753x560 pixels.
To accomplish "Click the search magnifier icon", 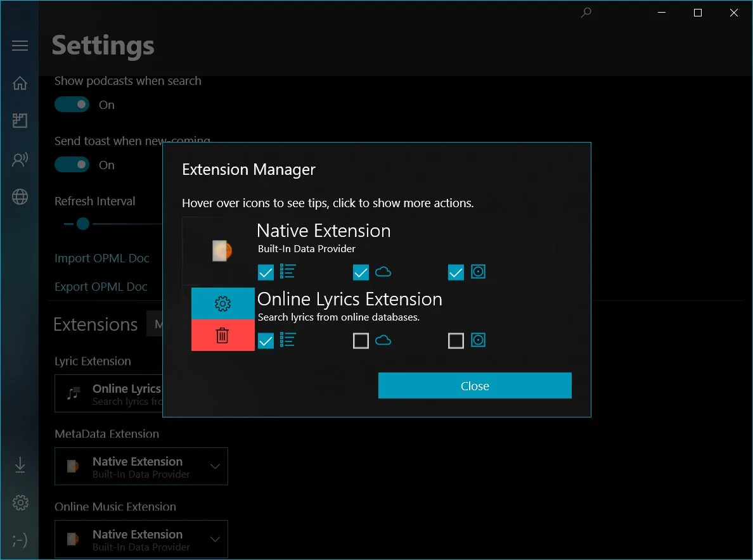I will 586,13.
